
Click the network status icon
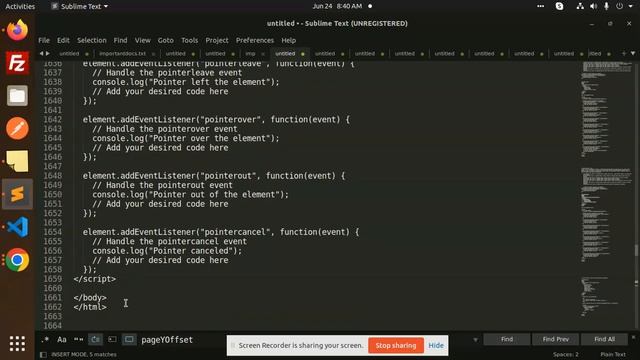click(580, 6)
